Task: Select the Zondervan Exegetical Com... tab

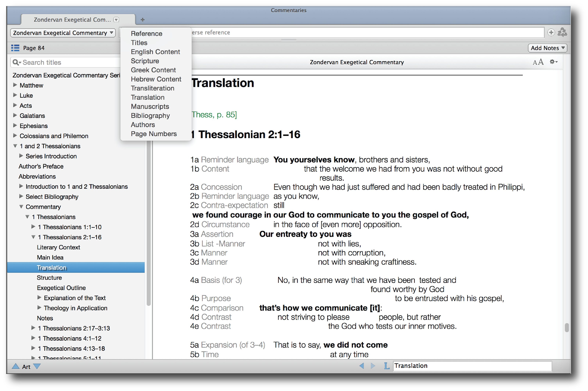Action: (78, 20)
